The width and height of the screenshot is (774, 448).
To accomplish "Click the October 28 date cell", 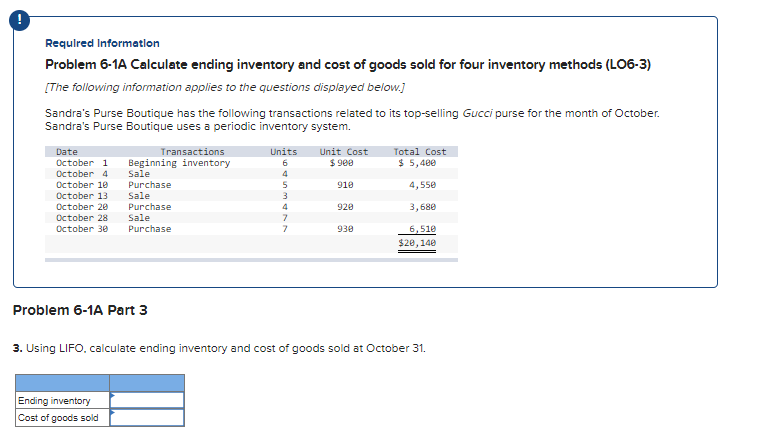I will pyautogui.click(x=82, y=218).
